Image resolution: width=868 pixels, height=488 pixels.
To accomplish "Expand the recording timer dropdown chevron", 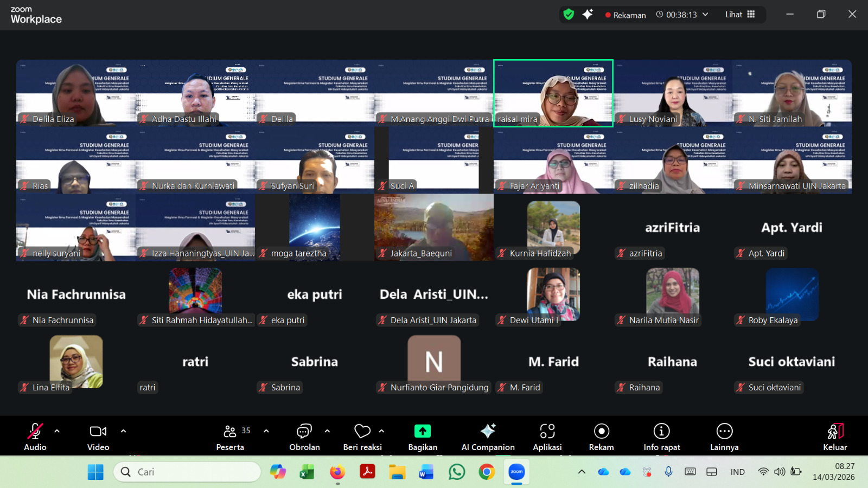I will (705, 15).
